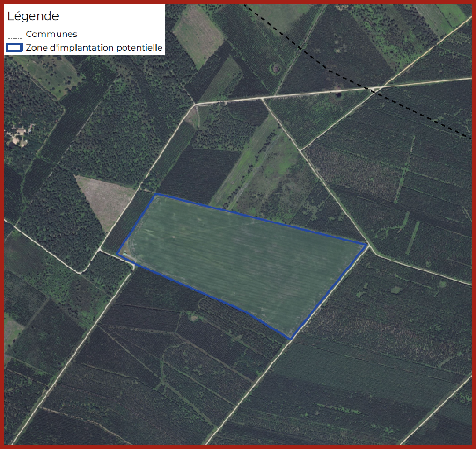Select the northern corner of the blue polygon

coord(156,194)
